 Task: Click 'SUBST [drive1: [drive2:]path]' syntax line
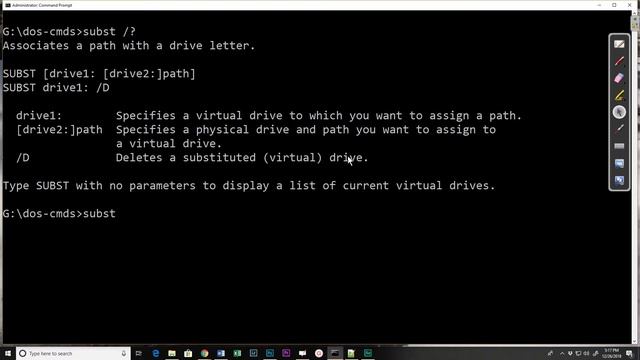pos(99,74)
